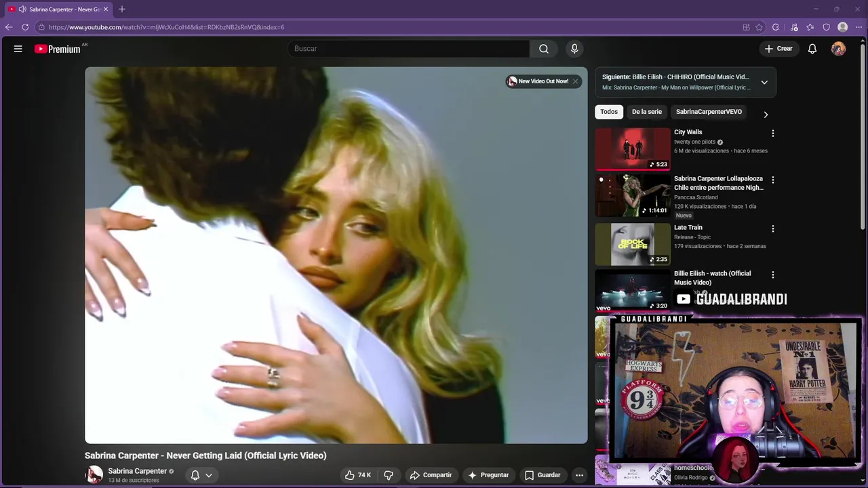This screenshot has height=488, width=868.
Task: Open browser settings and more menu
Action: click(x=859, y=27)
